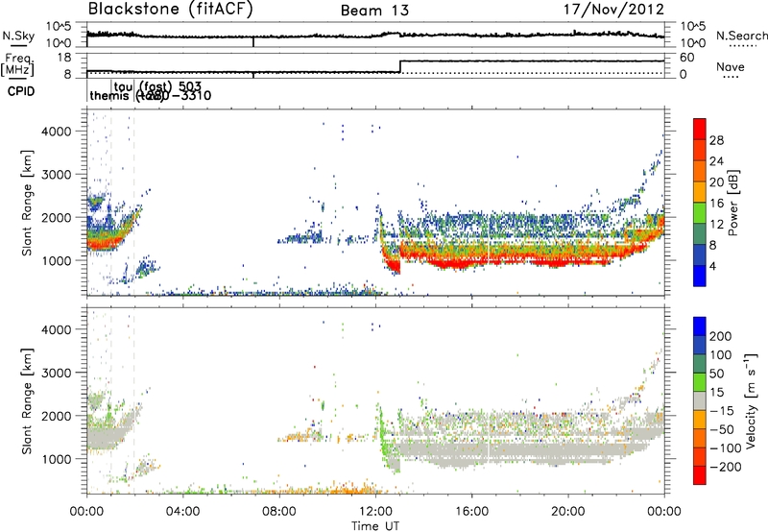Click the 'Slant Range [km]' label of velocity panel

27,400
